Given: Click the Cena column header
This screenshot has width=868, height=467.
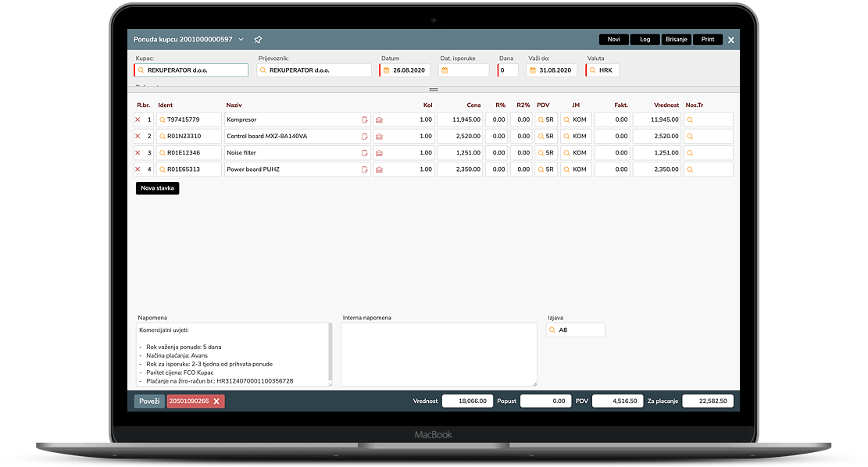Looking at the screenshot, I should point(473,105).
